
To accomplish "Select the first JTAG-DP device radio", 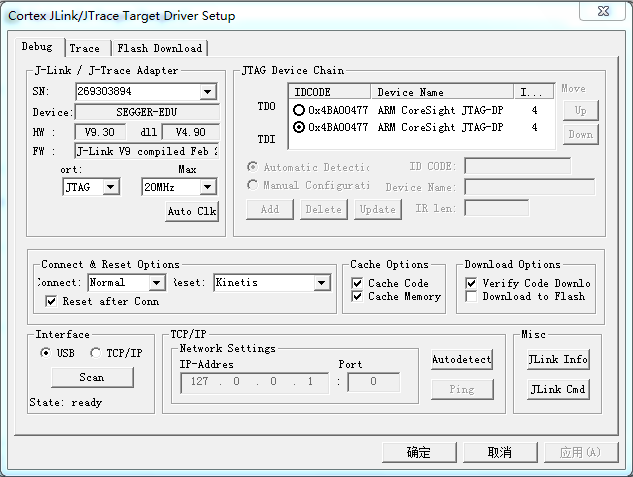I will tap(299, 110).
